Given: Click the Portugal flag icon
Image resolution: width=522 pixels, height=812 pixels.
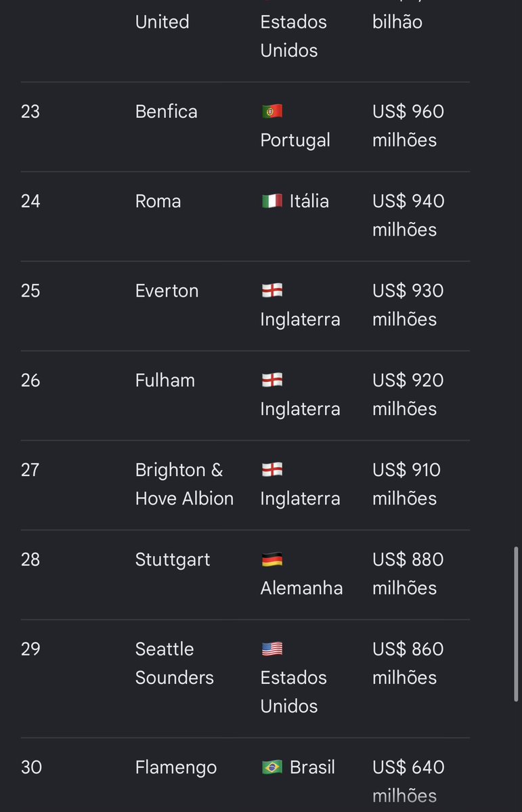Looking at the screenshot, I should pyautogui.click(x=272, y=111).
